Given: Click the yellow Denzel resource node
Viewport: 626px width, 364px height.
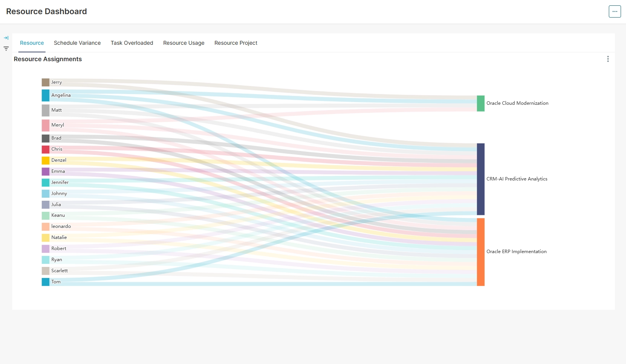Looking at the screenshot, I should pyautogui.click(x=46, y=160).
